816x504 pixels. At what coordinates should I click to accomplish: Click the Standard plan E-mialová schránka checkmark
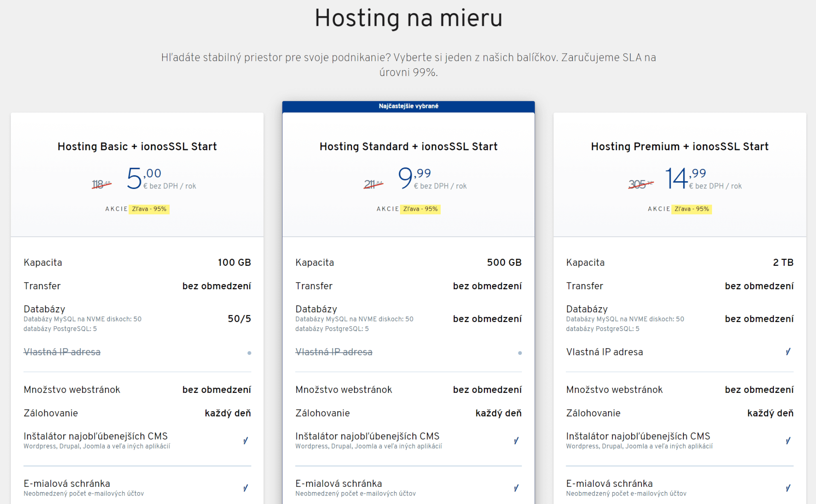[516, 488]
